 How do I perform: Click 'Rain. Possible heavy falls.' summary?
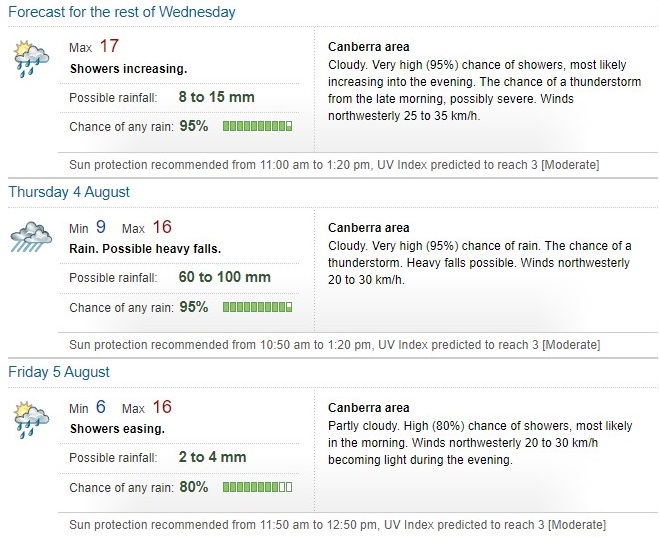click(145, 248)
